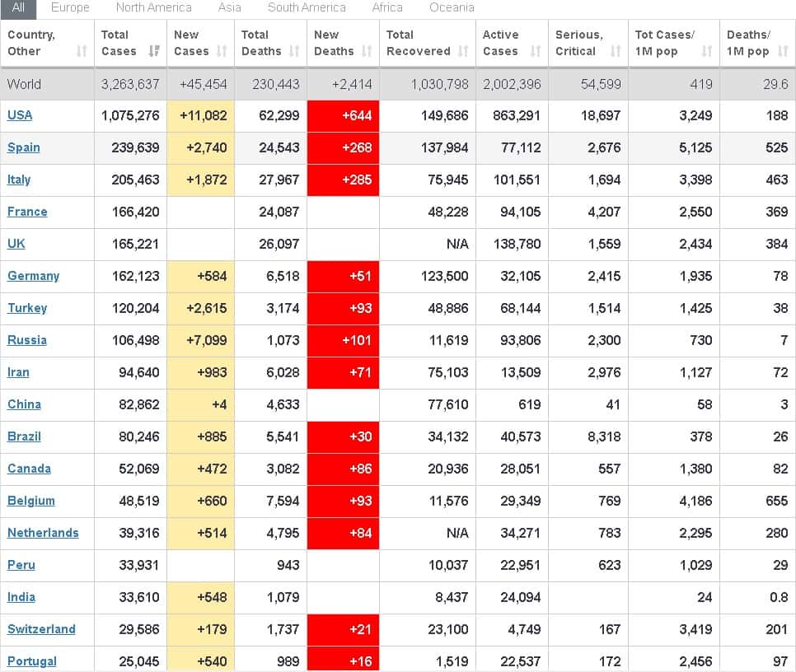Open the Portugal country link

[31, 661]
